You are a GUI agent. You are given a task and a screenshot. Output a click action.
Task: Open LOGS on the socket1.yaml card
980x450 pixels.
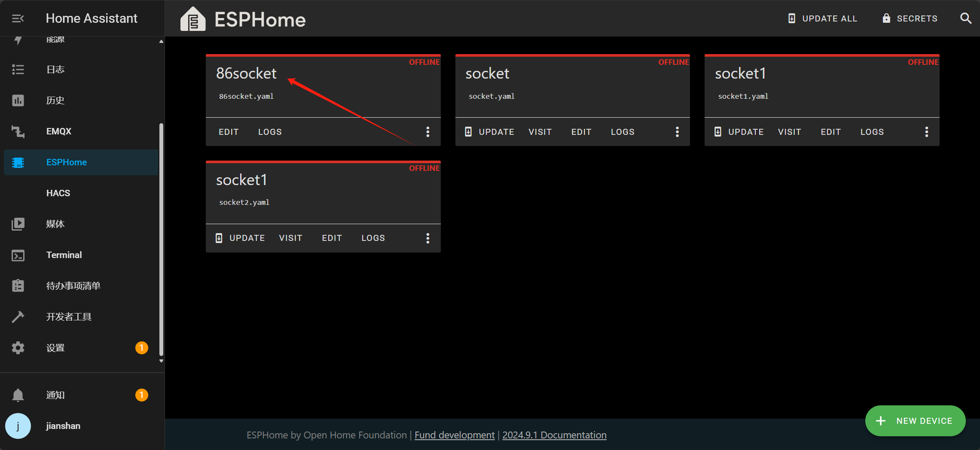pos(872,132)
